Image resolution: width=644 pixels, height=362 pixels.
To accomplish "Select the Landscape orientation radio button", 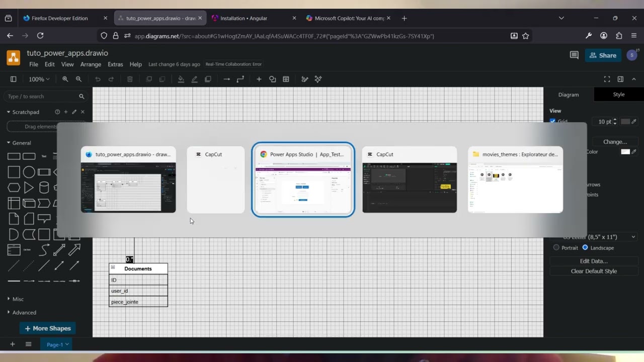I will (x=585, y=247).
